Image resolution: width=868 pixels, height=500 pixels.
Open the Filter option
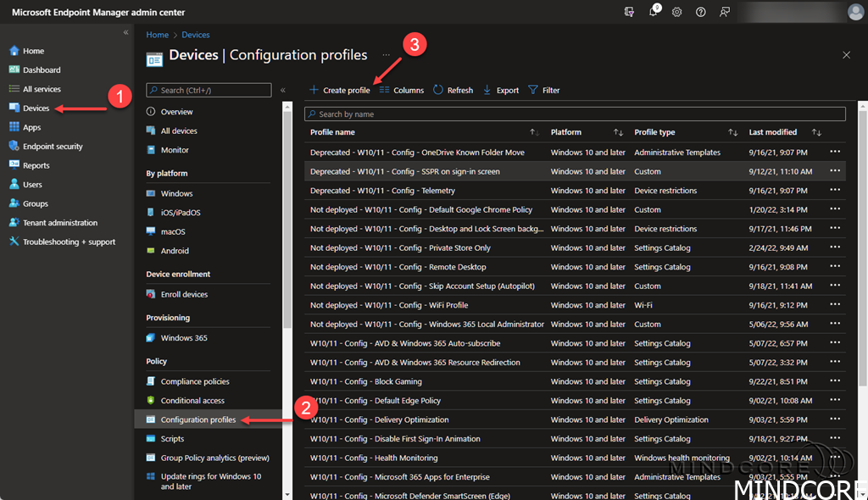coord(543,90)
